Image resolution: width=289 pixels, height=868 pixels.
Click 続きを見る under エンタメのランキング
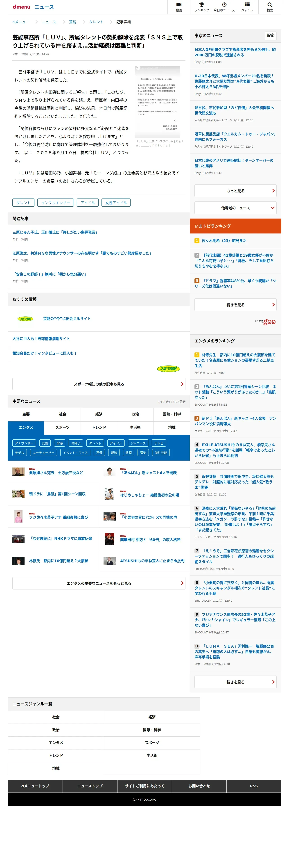pyautogui.click(x=235, y=682)
